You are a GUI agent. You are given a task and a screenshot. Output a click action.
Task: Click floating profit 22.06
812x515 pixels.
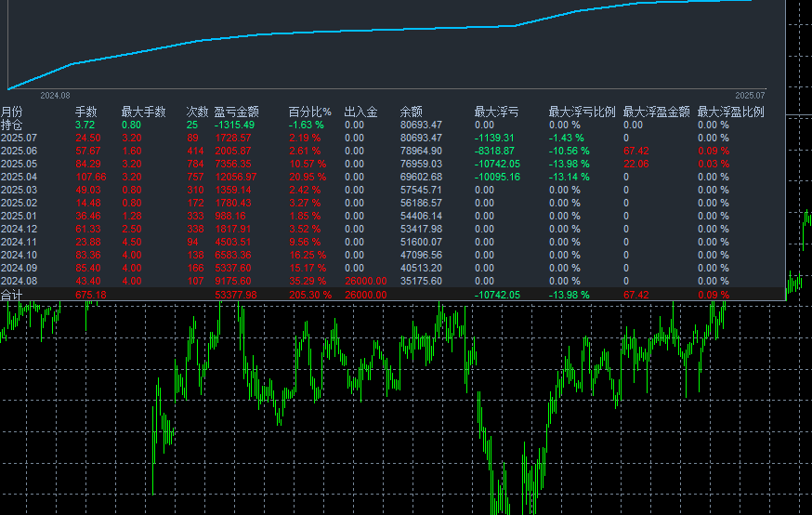[x=635, y=165]
